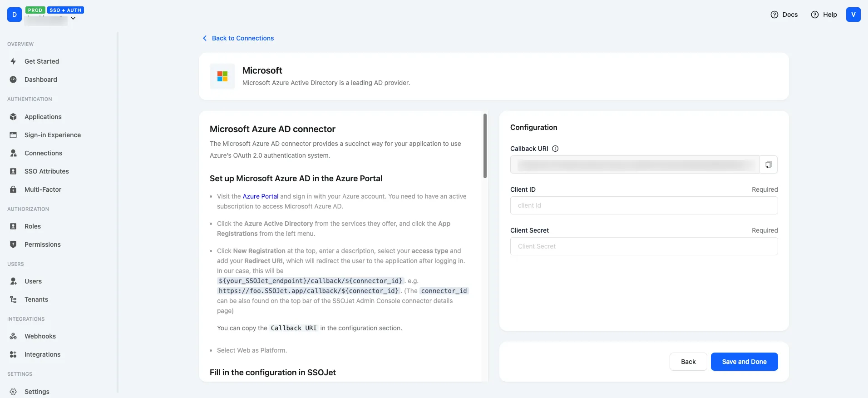Click the Help link
The image size is (868, 398).
pyautogui.click(x=830, y=15)
